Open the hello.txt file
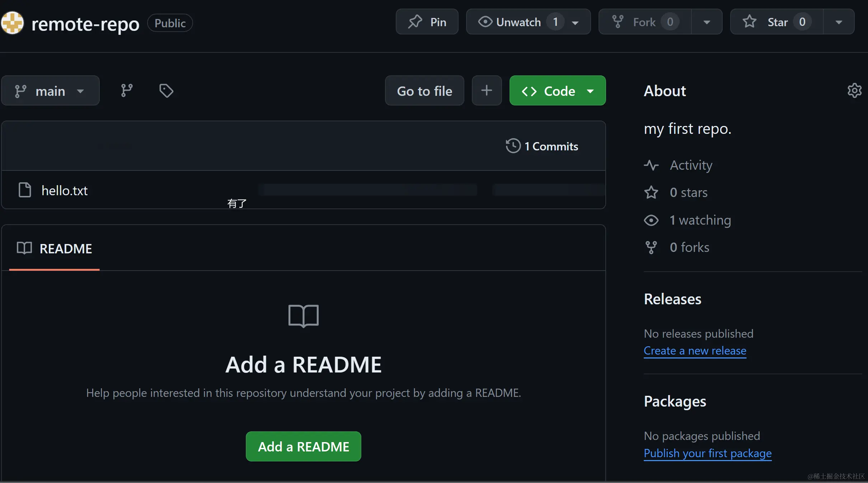Screen dimensions: 868x483 [65, 191]
